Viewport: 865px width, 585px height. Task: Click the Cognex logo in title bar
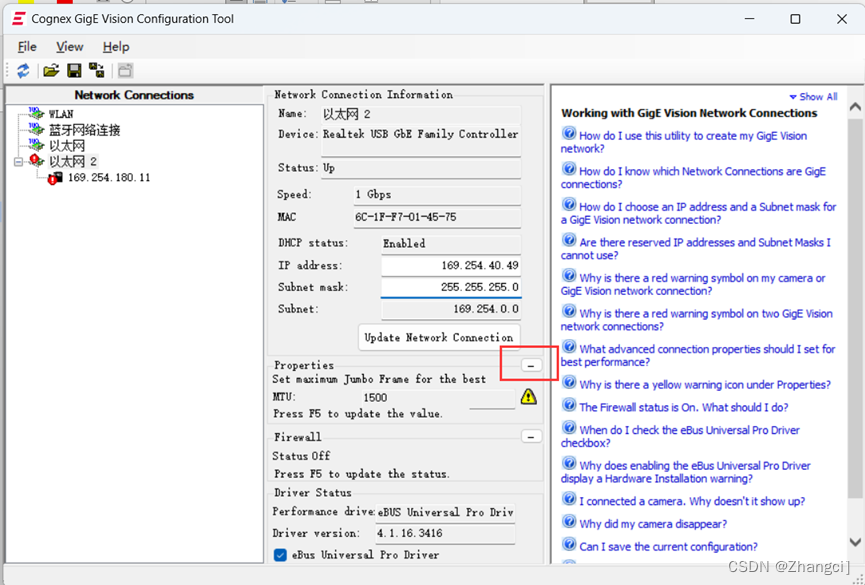point(18,19)
